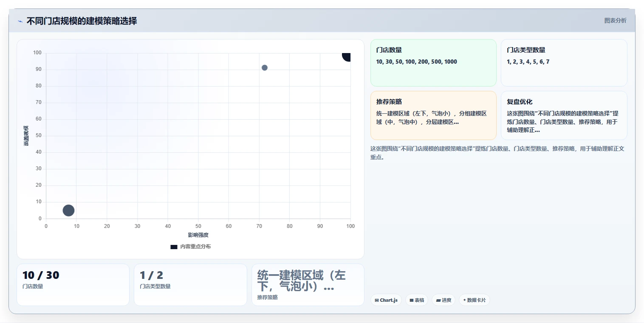The width and height of the screenshot is (644, 323).
Task: Click 门店数量 caption under 10 / 30
Action: pyautogui.click(x=33, y=286)
